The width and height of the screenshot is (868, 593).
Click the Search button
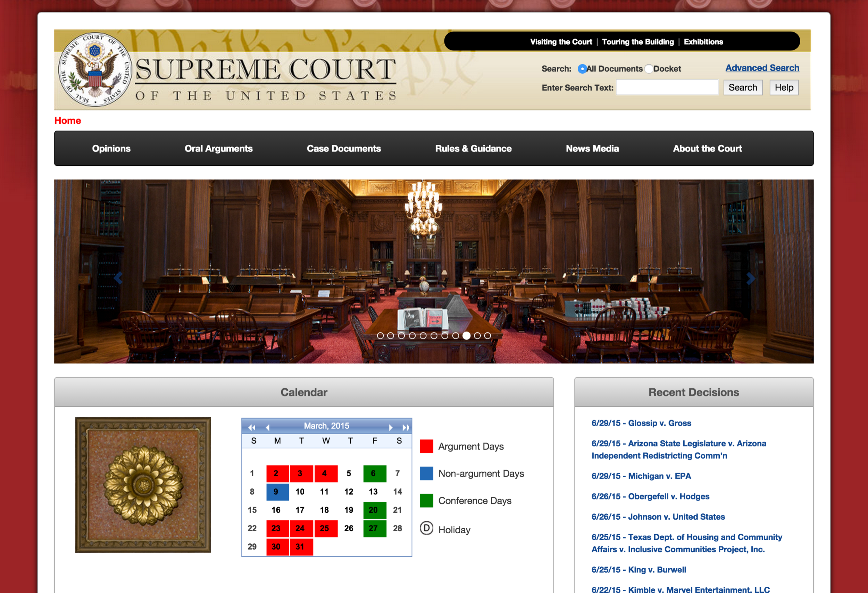pos(743,88)
